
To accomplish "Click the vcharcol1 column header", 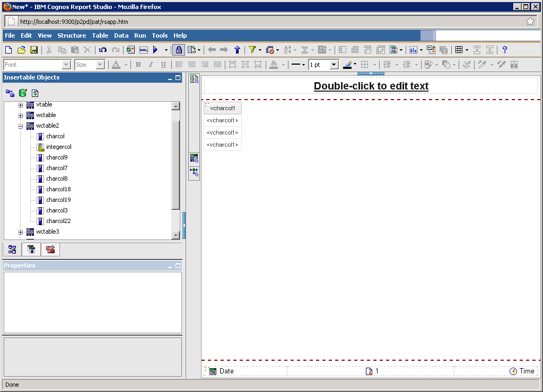I will [x=223, y=108].
